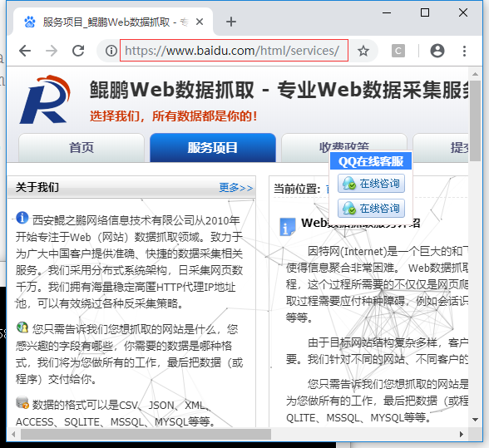The image size is (489, 448).
Task: Click the blue R site logo
Action: [x=45, y=99]
